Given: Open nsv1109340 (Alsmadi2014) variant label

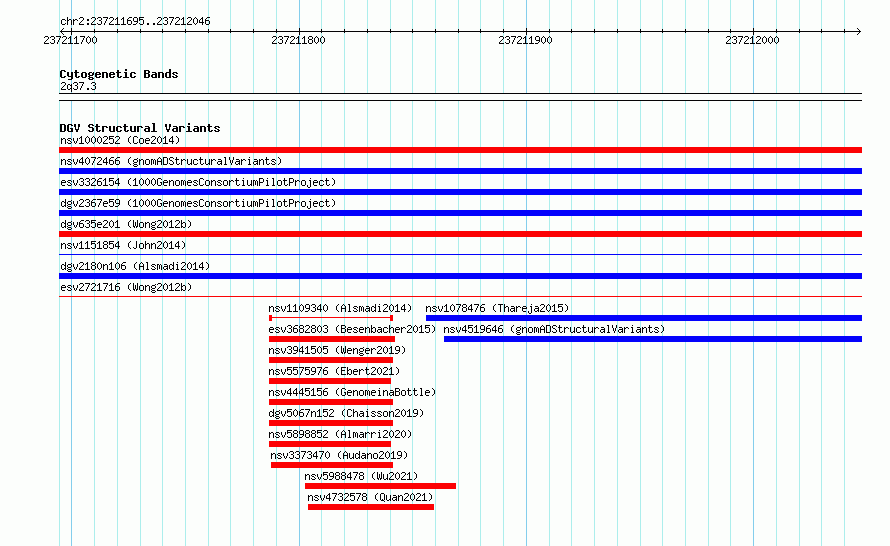Looking at the screenshot, I should point(340,308).
